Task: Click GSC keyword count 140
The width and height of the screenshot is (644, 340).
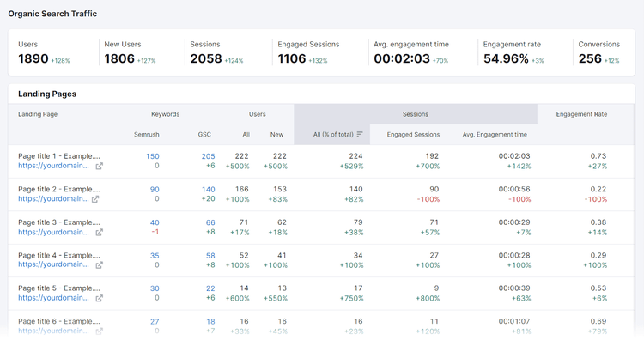Action: (209, 189)
